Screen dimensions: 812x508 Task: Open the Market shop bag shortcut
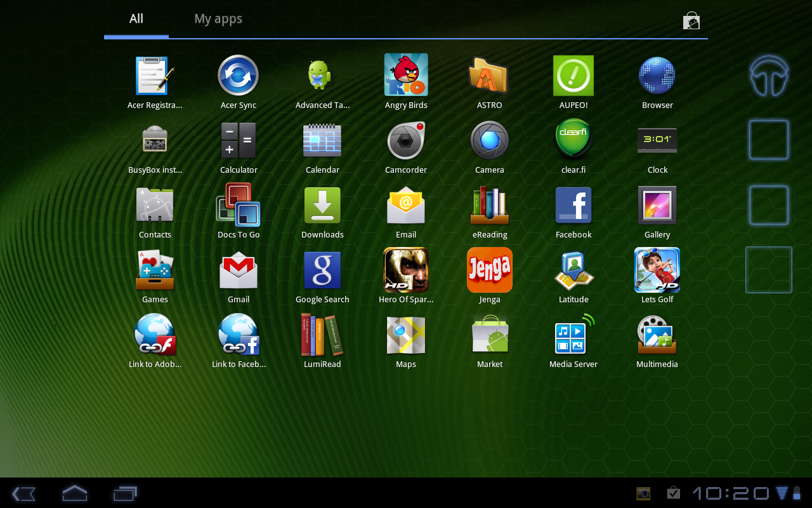691,21
